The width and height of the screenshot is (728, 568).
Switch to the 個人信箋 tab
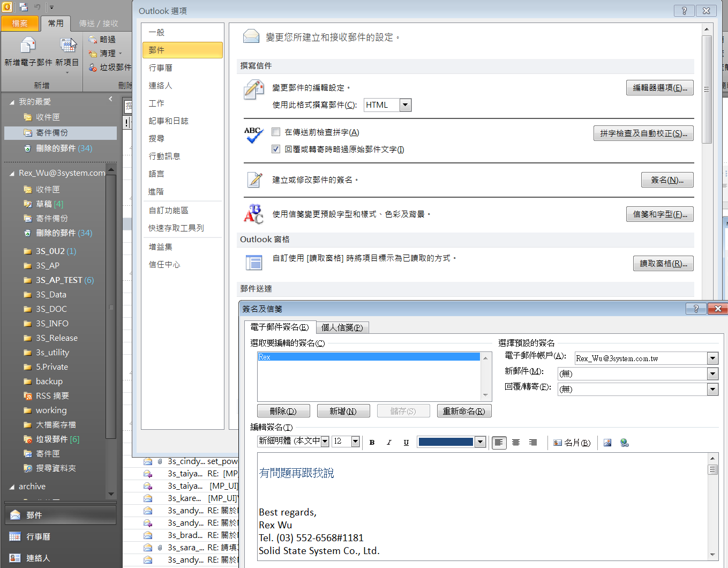pyautogui.click(x=342, y=327)
